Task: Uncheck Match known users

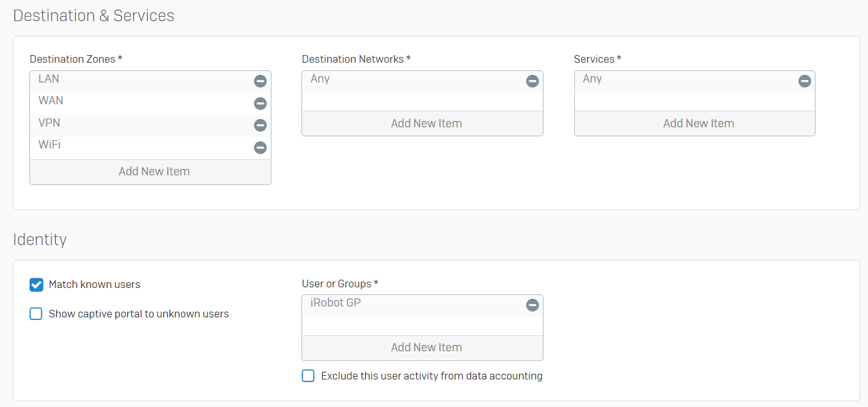Action: click(36, 285)
